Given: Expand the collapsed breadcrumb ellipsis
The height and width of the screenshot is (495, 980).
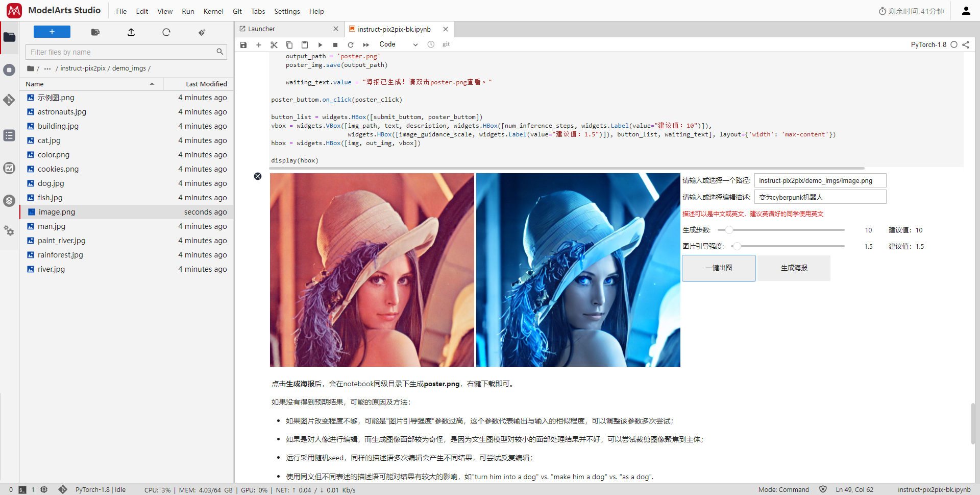Looking at the screenshot, I should coord(47,68).
